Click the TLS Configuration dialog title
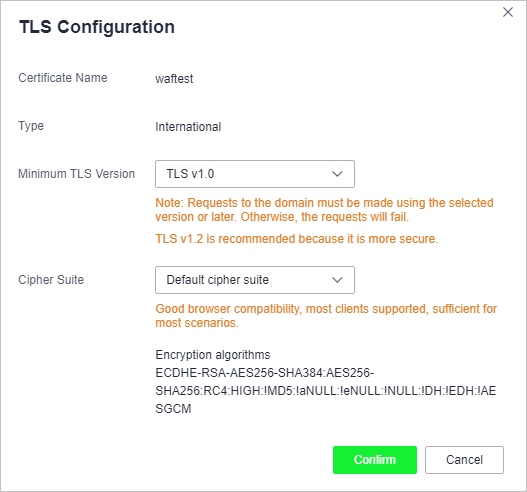Screen dimensions: 527x492 point(97,27)
